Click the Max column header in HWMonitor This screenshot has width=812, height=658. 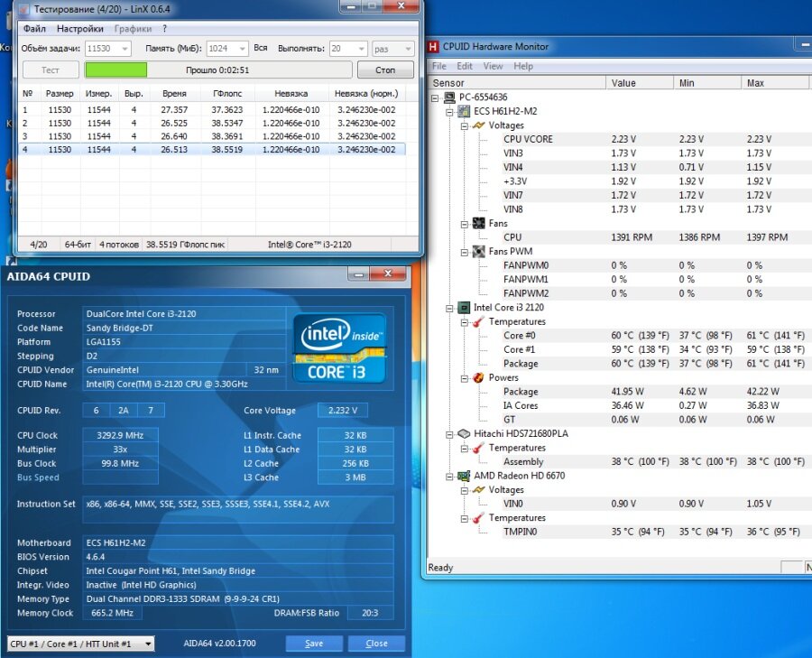[775, 83]
